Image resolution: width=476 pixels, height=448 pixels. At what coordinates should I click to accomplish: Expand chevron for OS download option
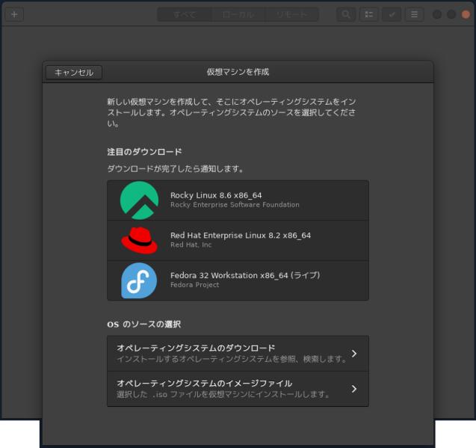pyautogui.click(x=354, y=354)
